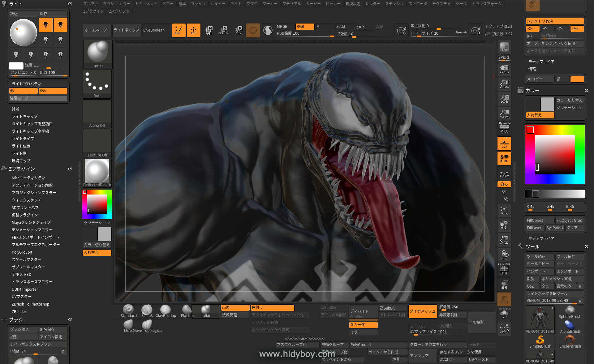Viewport: 594px width, 364px height.
Task: Click the Scroll hand icon in right shelf
Action: click(504, 69)
